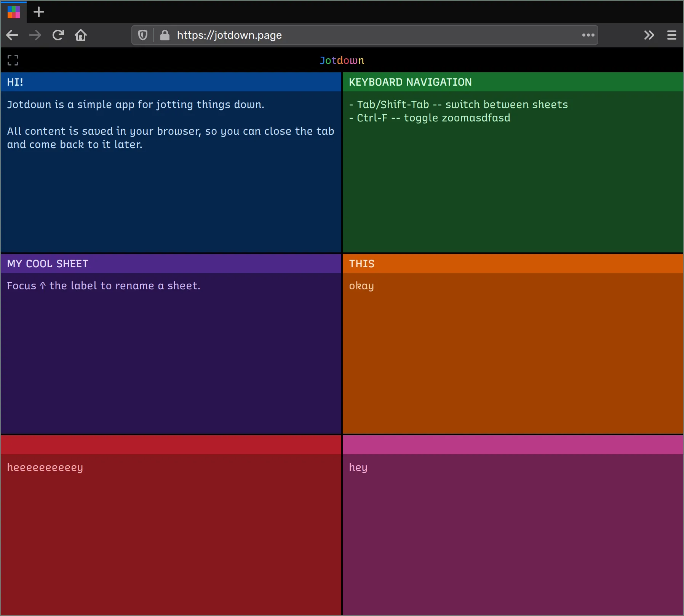Click the 'Ctrl-F -- toggle zoomasdfasd' line
This screenshot has height=616, width=684.
[430, 118]
